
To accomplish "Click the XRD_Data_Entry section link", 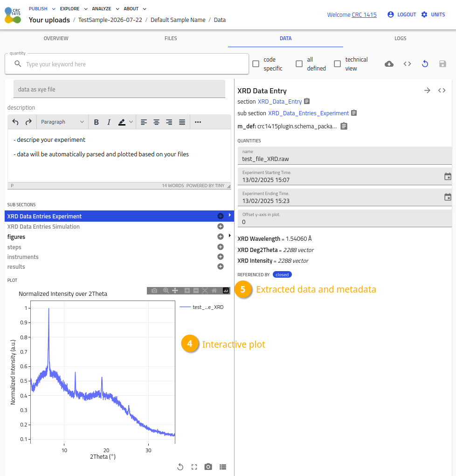I will (x=280, y=102).
